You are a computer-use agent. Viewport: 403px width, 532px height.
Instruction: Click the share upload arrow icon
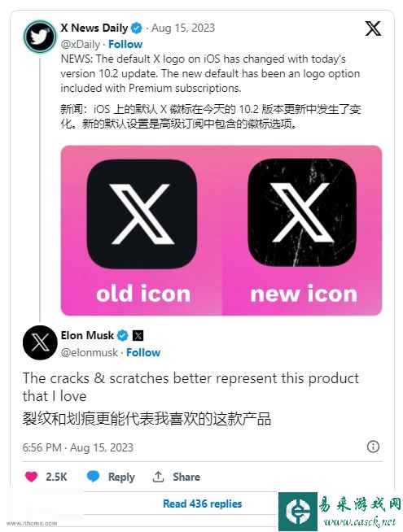coord(158,477)
